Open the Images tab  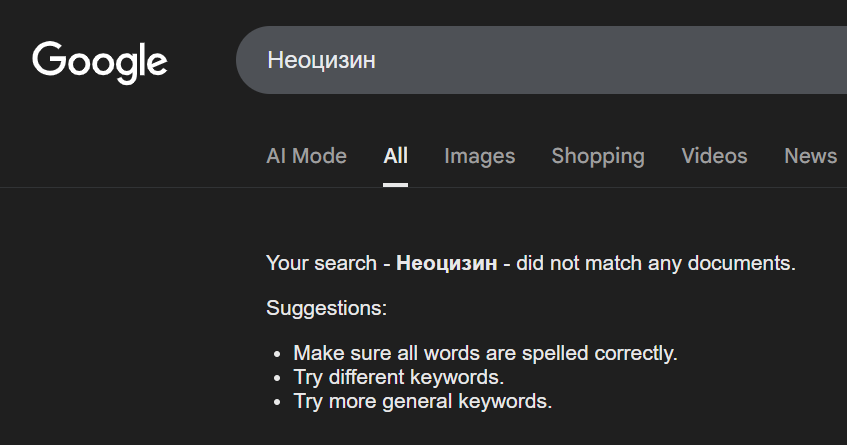[479, 156]
